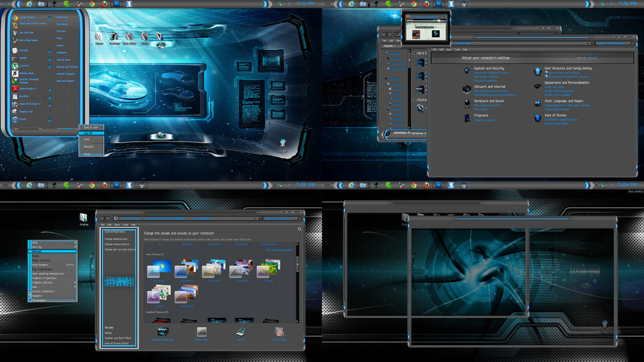The height and width of the screenshot is (362, 644).
Task: Click Firefox window preview thumbnail
Action: click(x=426, y=28)
